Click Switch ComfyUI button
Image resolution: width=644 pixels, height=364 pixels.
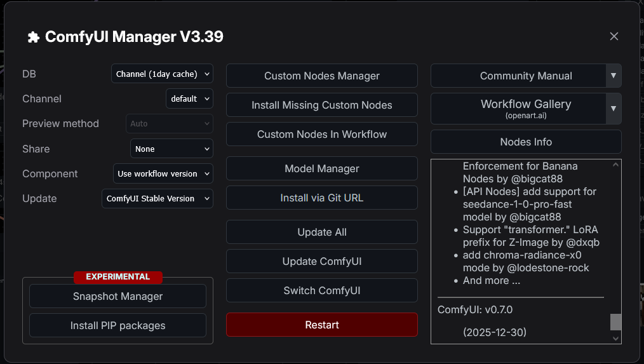pos(322,290)
